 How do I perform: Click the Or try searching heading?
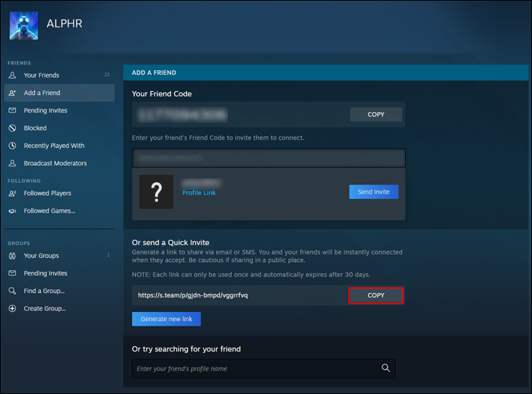tap(186, 349)
